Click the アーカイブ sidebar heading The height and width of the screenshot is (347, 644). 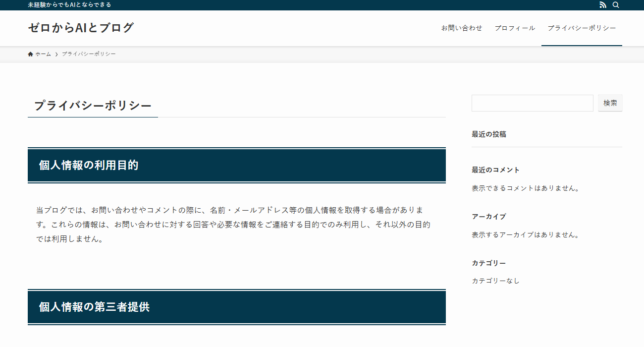489,217
